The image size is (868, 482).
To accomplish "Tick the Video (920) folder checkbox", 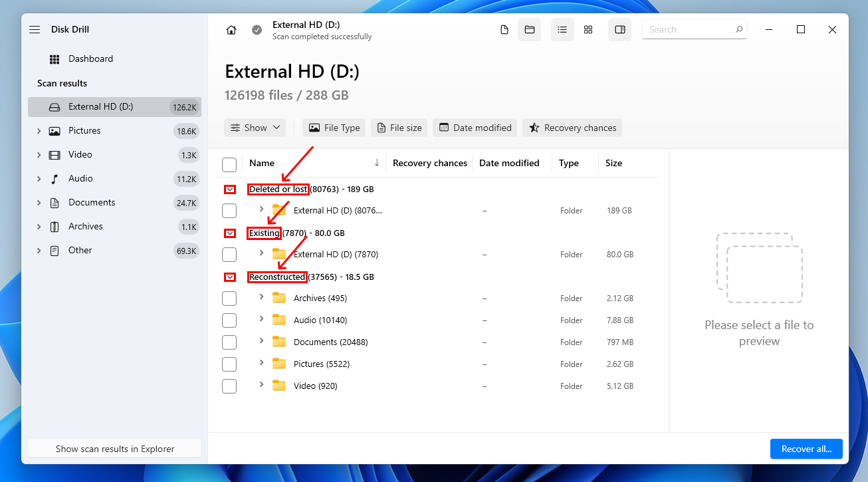I will click(229, 386).
